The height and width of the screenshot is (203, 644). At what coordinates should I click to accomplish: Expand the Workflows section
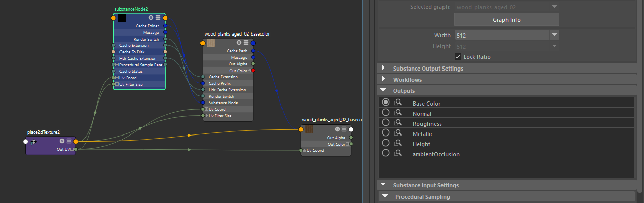383,80
